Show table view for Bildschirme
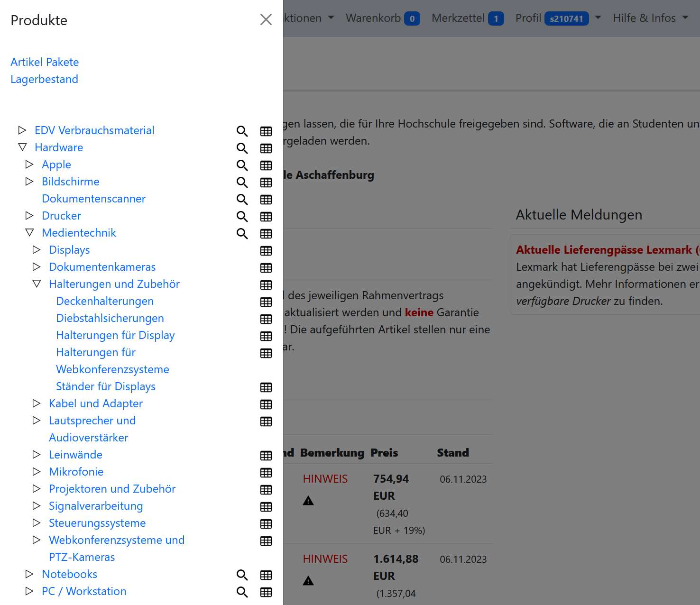 pos(266,183)
